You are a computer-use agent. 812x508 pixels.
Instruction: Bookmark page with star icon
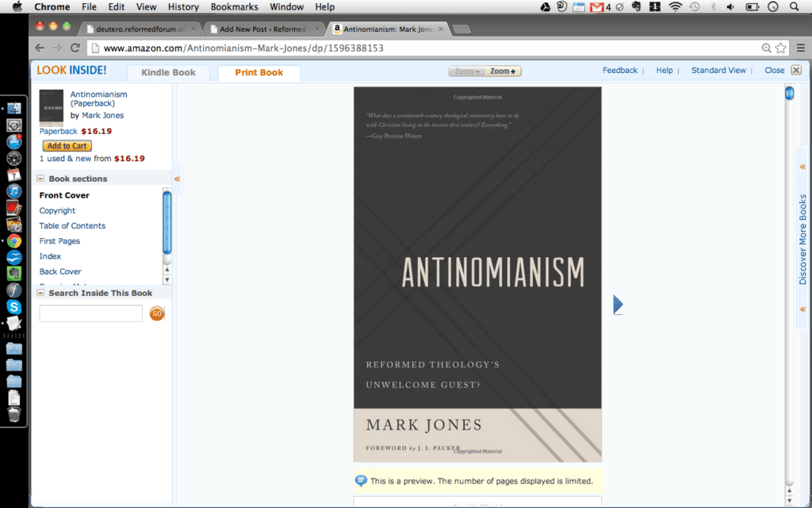tap(781, 48)
